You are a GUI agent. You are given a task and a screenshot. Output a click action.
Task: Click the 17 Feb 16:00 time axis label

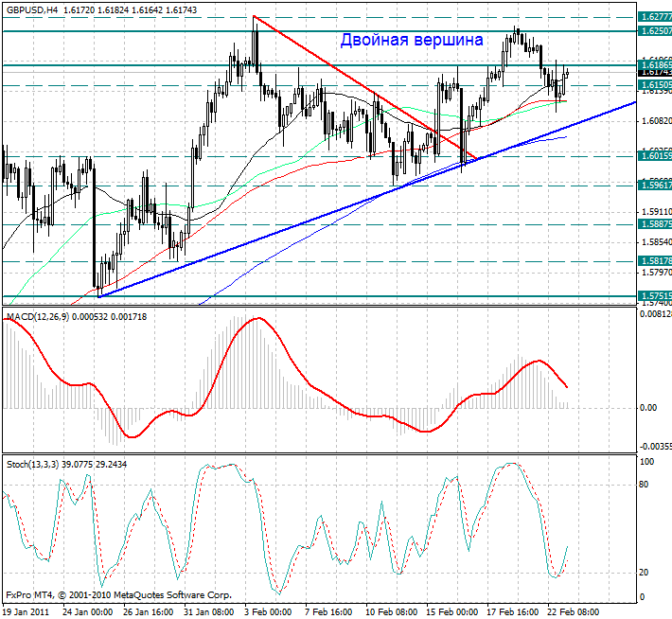click(x=513, y=611)
